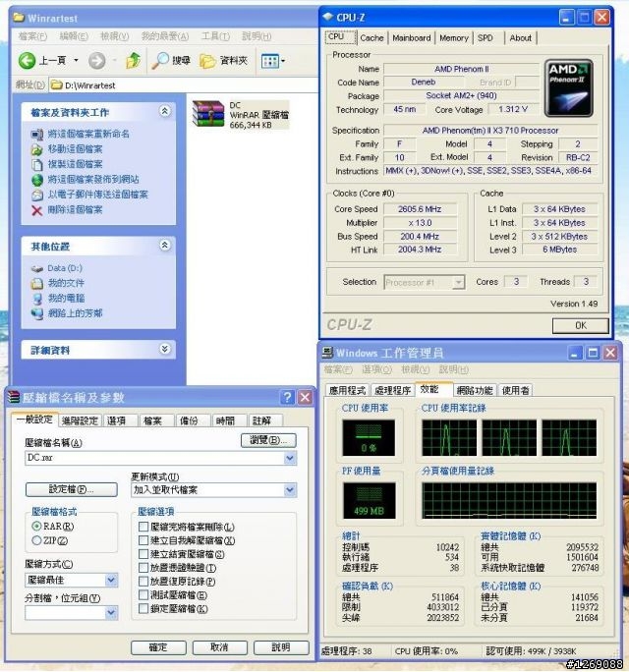Open Data (D:) drive icon
629x672 pixels.
(37, 269)
